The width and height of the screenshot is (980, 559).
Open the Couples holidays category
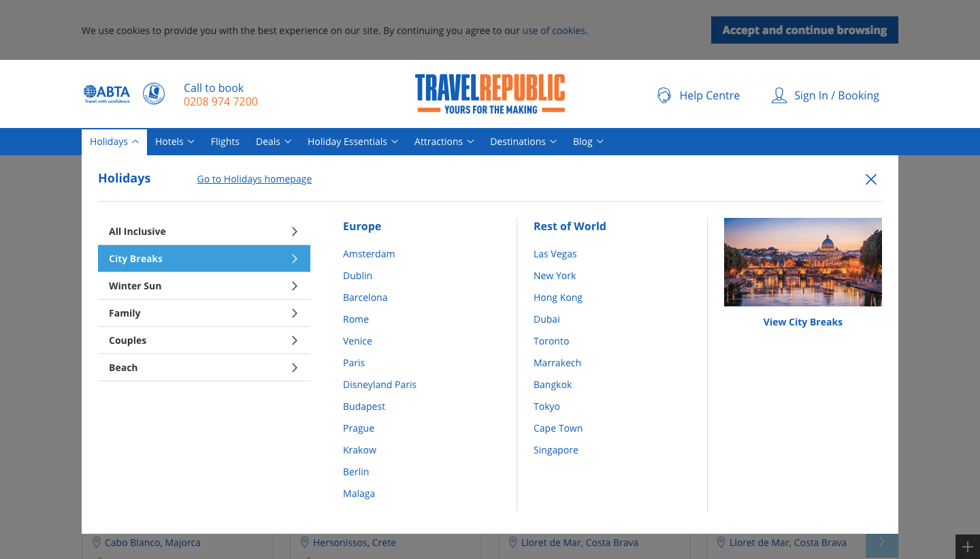coord(204,340)
